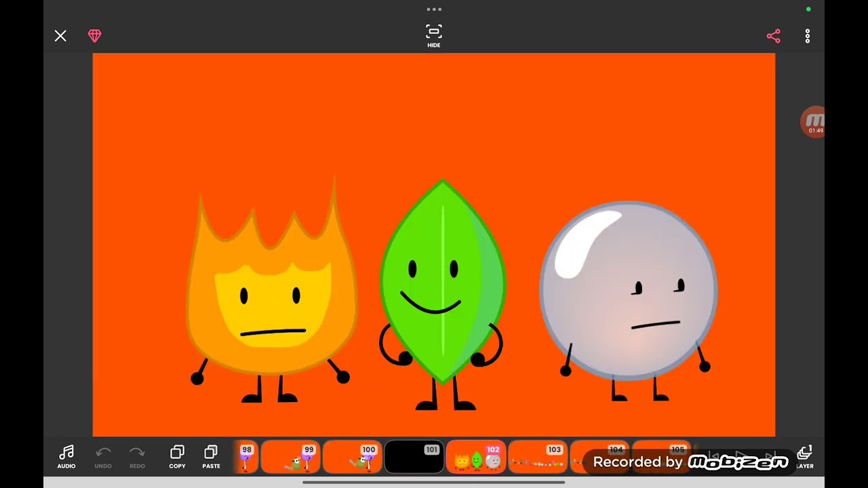This screenshot has width=868, height=488.
Task: Tap the pink diamond premium icon
Action: pyautogui.click(x=95, y=36)
